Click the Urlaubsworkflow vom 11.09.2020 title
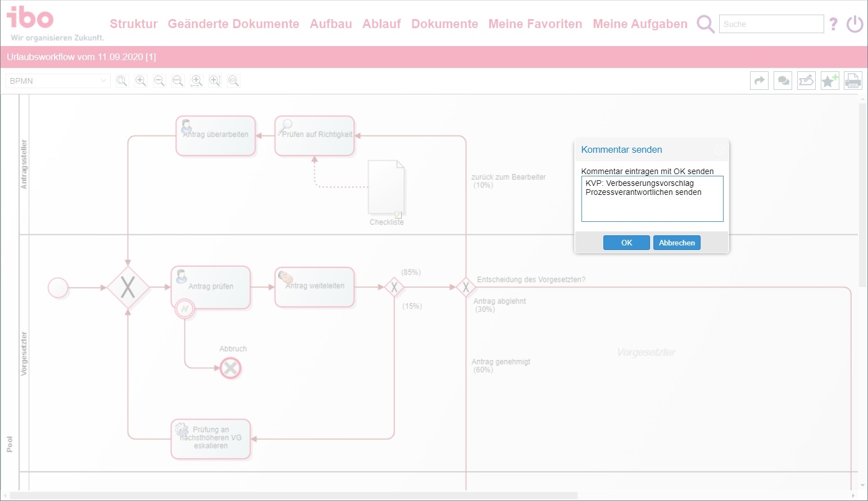Viewport: 868px width, 501px height. (81, 57)
